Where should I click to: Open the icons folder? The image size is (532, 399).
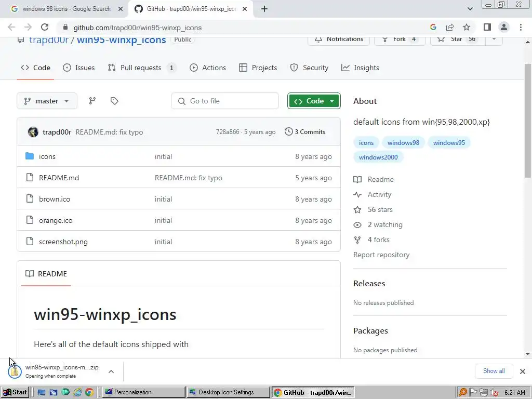[x=47, y=156]
